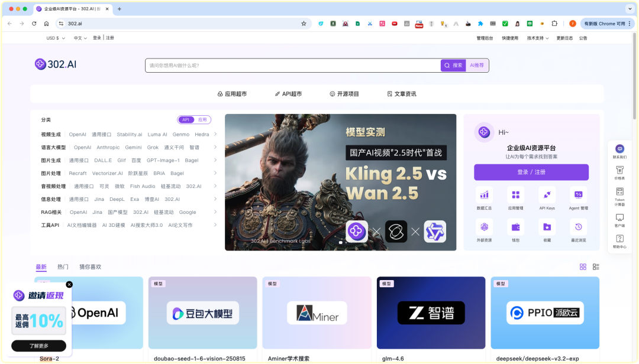Click the API Keys icon

tap(547, 195)
